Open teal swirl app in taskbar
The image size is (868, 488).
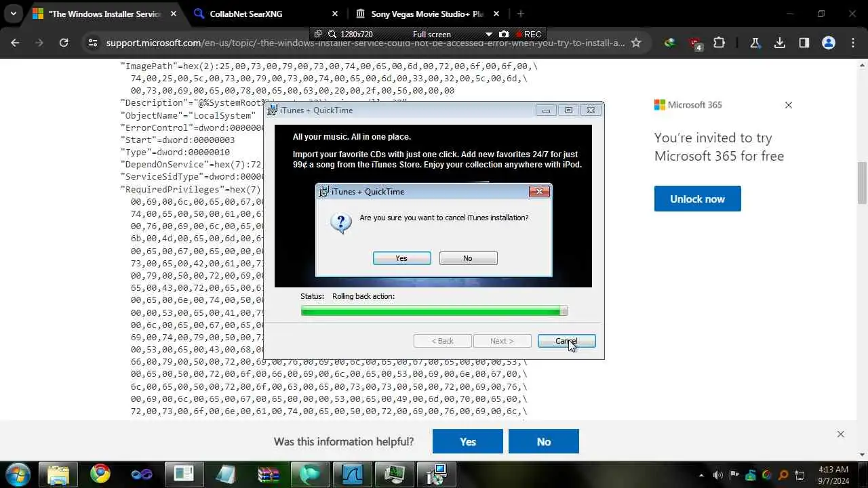(311, 474)
